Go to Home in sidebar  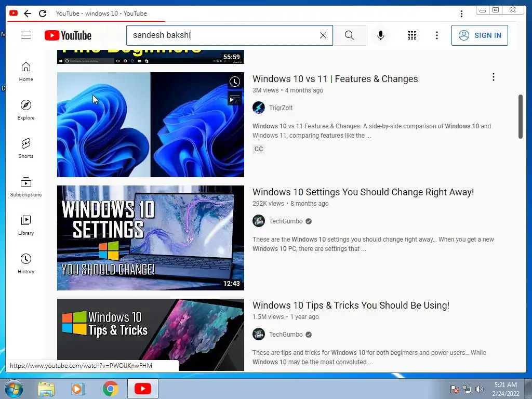click(x=26, y=72)
